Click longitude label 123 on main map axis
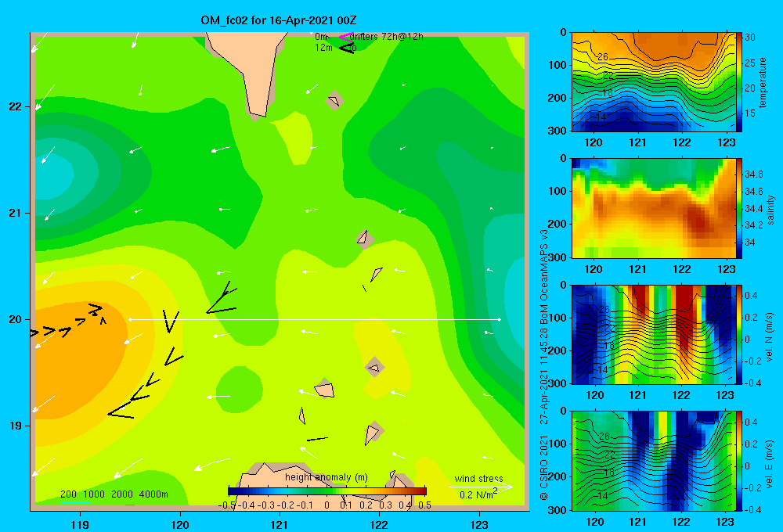 [479, 524]
